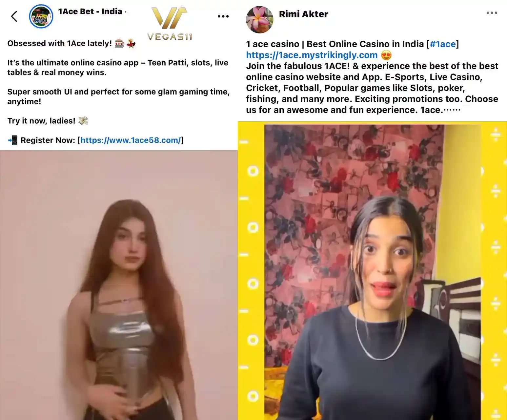The width and height of the screenshot is (507, 420).
Task: Click the flying money emoji
Action: click(83, 121)
